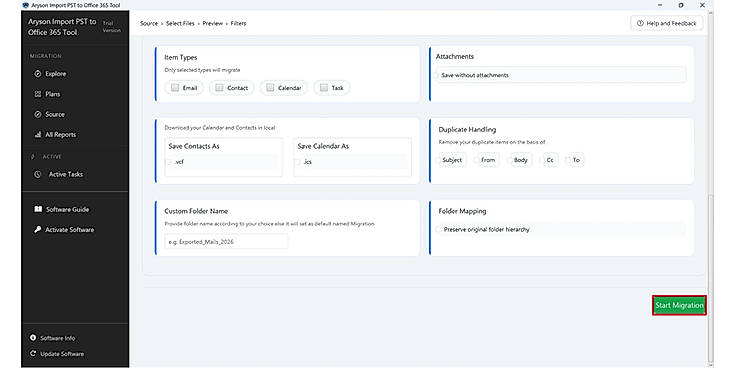Click the Explore compass icon in the sidebar
736x368 pixels.
[38, 74]
